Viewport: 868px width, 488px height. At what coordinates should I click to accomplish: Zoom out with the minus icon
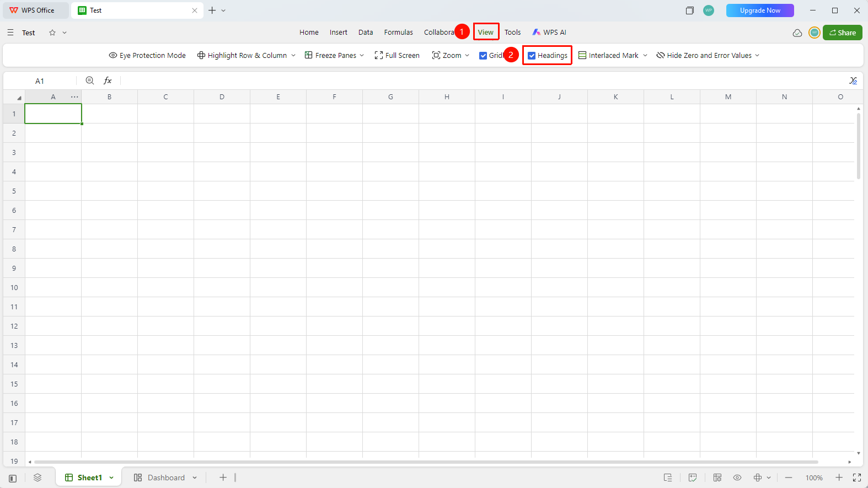coord(789,478)
